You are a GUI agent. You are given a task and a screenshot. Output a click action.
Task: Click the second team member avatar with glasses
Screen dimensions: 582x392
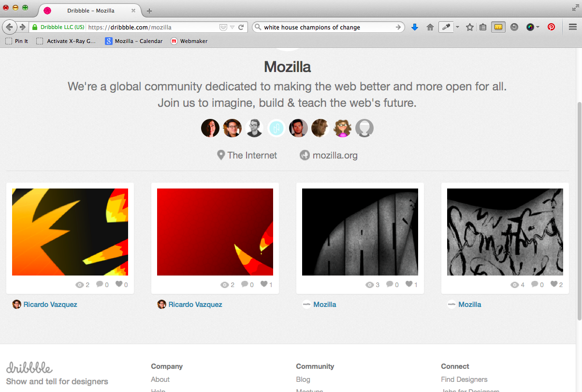[232, 128]
